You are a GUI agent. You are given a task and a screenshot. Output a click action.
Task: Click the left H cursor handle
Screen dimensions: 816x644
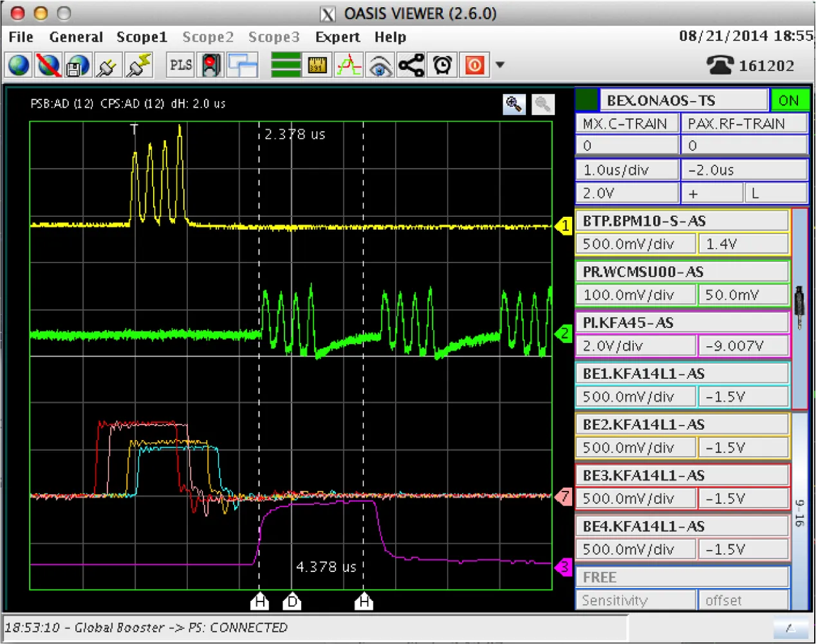tap(259, 602)
